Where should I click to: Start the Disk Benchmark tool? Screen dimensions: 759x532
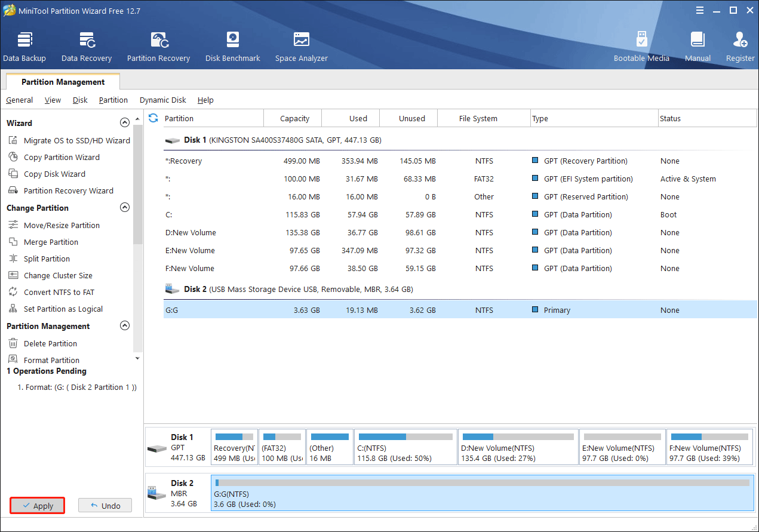click(233, 47)
